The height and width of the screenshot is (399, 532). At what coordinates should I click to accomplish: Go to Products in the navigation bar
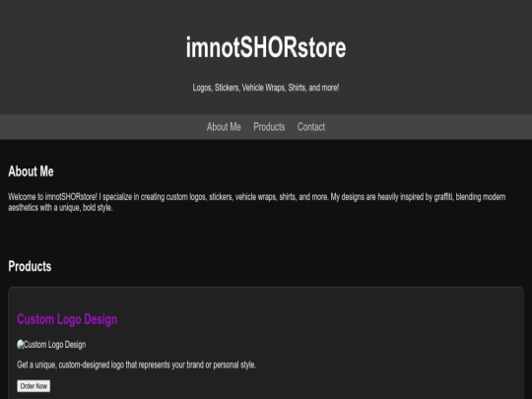269,127
